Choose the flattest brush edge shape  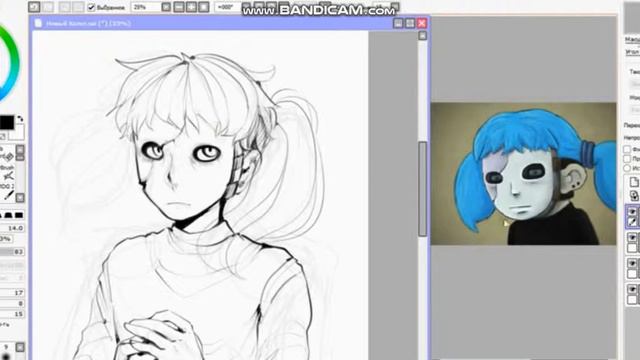[x=19, y=215]
